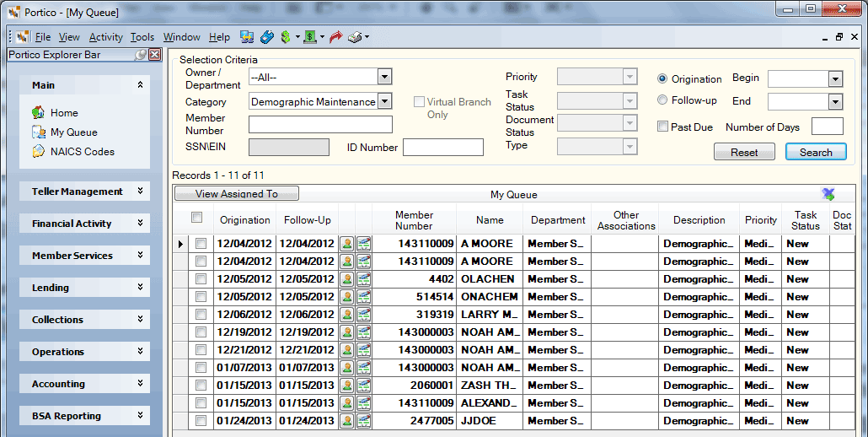Click the Member Number input field
This screenshot has height=437, width=868.
pos(320,125)
